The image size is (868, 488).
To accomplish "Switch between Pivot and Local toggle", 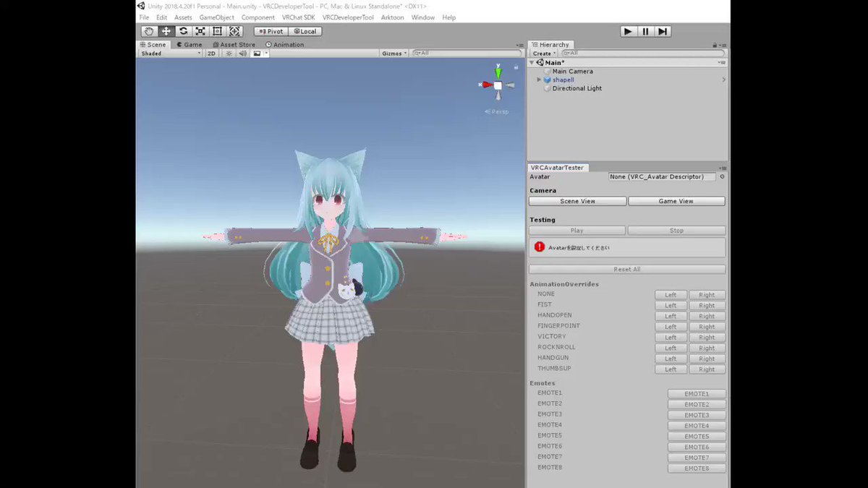I will (x=271, y=31).
